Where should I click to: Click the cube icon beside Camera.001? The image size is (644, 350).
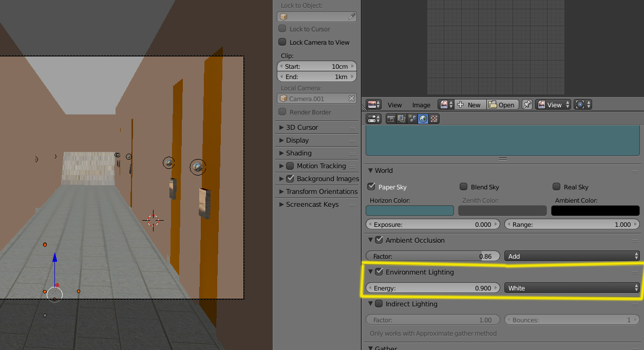point(283,99)
